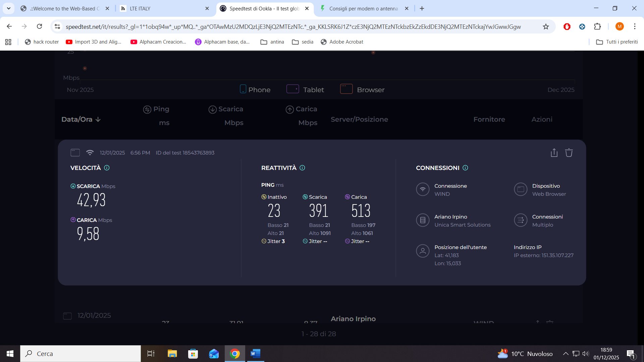Toggle Phone device filter in chart legend
This screenshot has width=644, height=362.
click(x=255, y=89)
